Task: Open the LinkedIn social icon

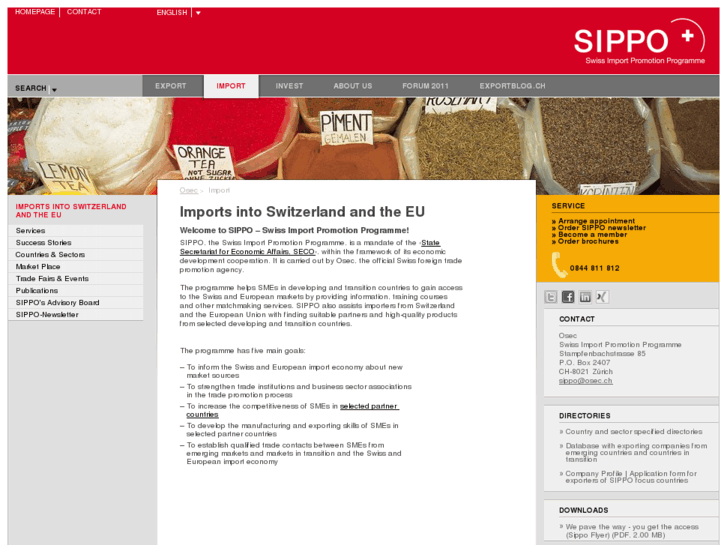Action: 585,297
